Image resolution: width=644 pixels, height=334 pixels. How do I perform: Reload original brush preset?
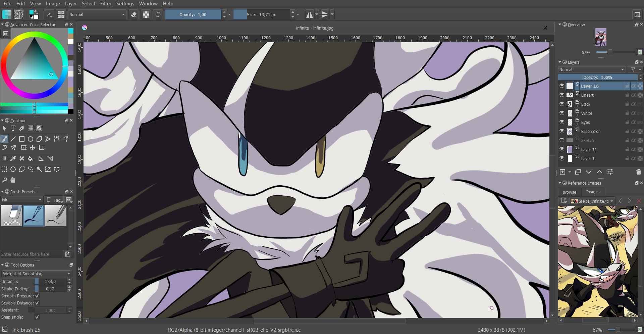(x=158, y=14)
